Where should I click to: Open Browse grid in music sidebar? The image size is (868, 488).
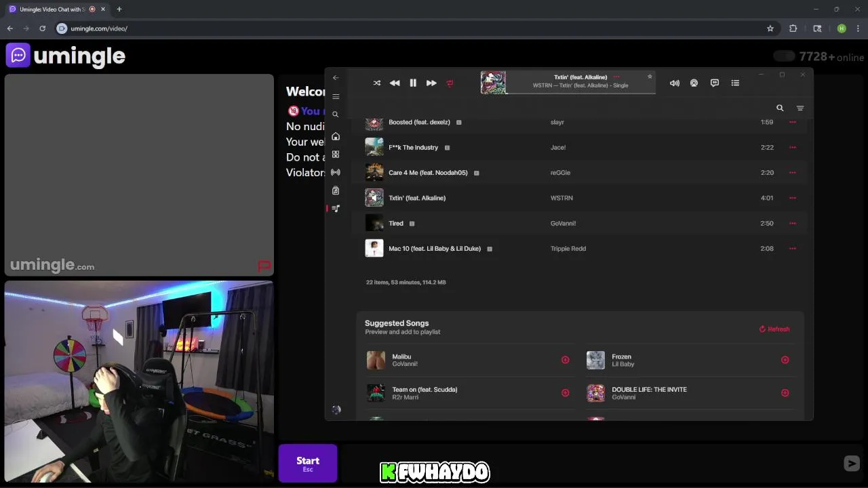[336, 155]
